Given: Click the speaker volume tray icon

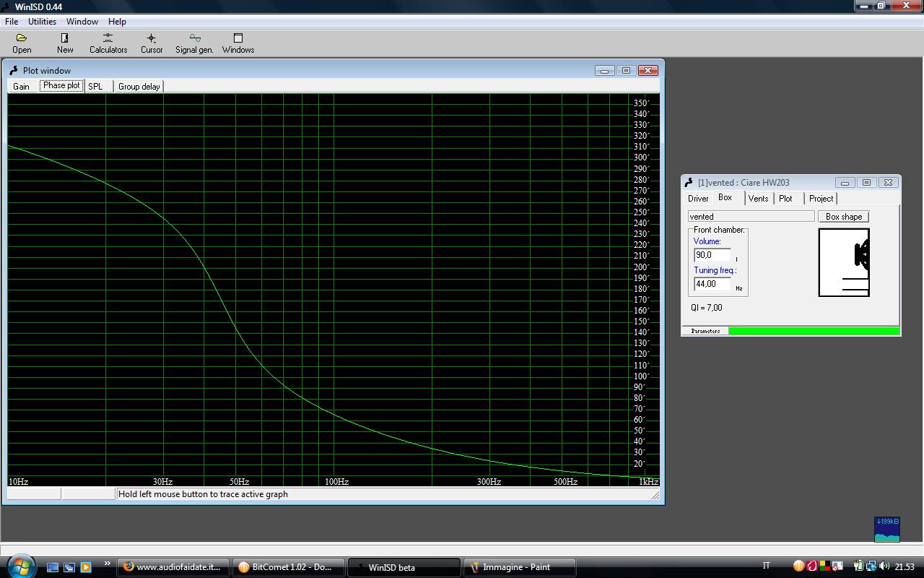Looking at the screenshot, I should pos(884,566).
